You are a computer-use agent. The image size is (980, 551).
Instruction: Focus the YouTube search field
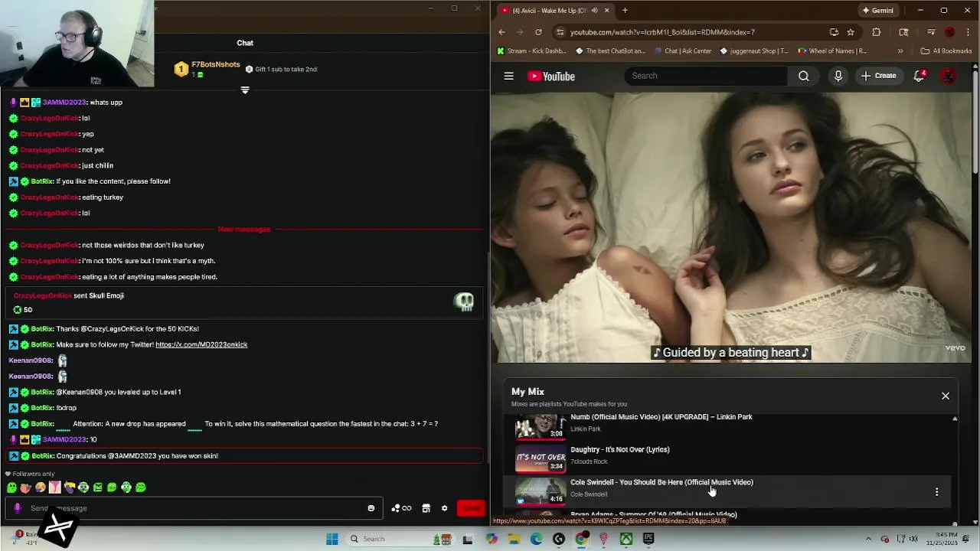[706, 76]
